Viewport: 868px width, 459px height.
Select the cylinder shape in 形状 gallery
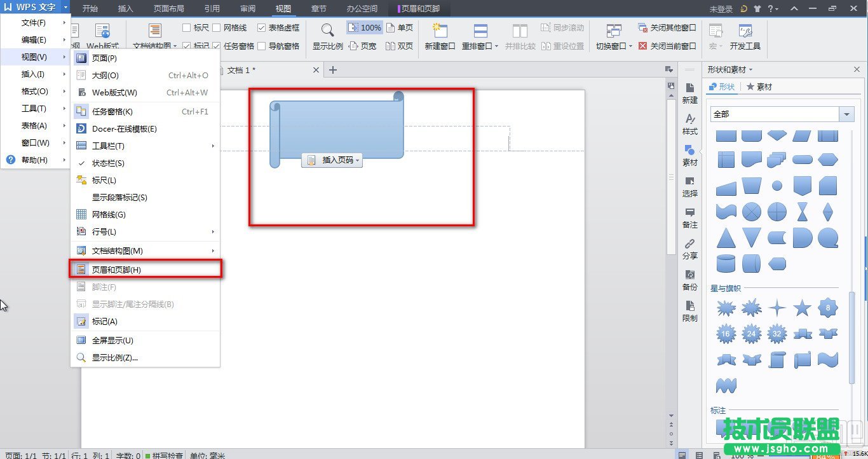(x=726, y=263)
